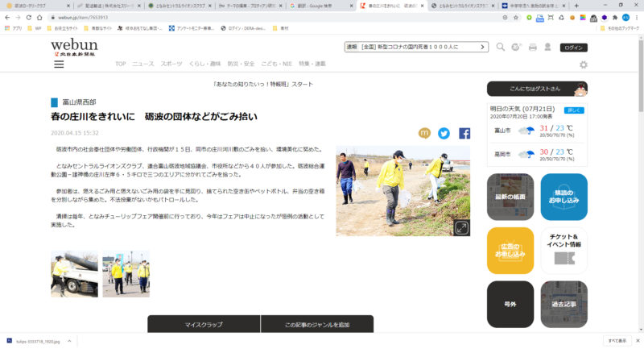644x349 pixels.
Task: Click the gold 'm' share icon
Action: pyautogui.click(x=424, y=133)
